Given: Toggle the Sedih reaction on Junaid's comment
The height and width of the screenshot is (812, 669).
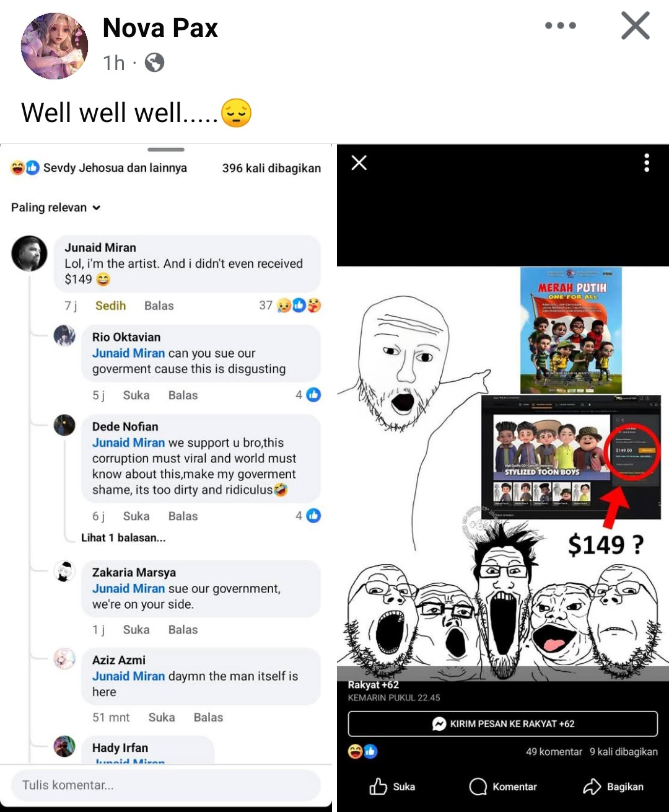Looking at the screenshot, I should tap(110, 306).
